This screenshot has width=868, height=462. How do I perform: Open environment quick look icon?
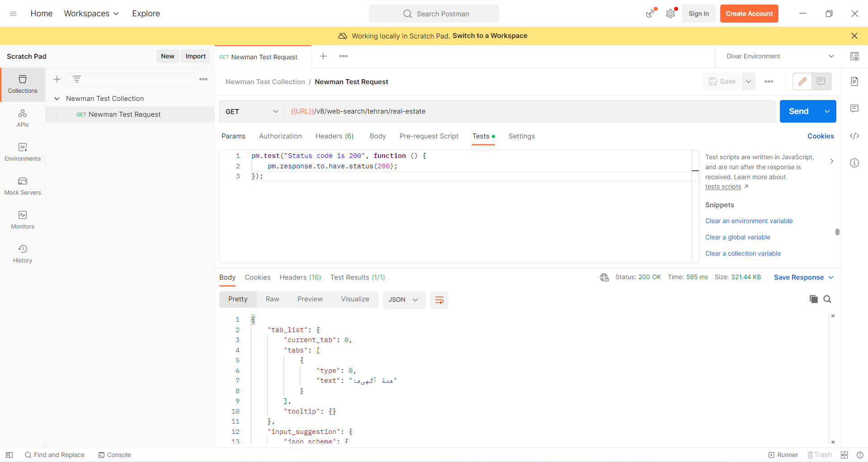854,56
